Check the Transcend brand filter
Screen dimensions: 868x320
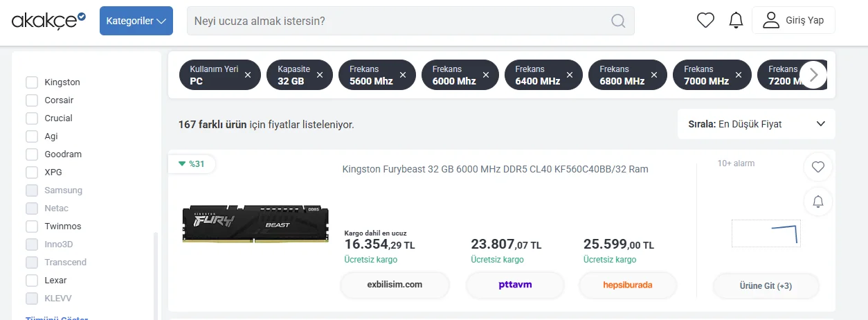32,263
